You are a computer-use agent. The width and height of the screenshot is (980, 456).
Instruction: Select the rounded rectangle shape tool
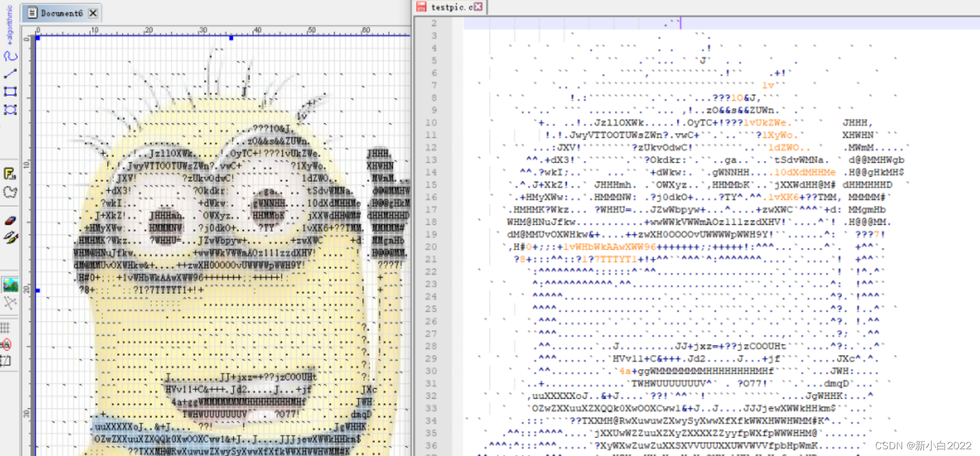tap(10, 109)
